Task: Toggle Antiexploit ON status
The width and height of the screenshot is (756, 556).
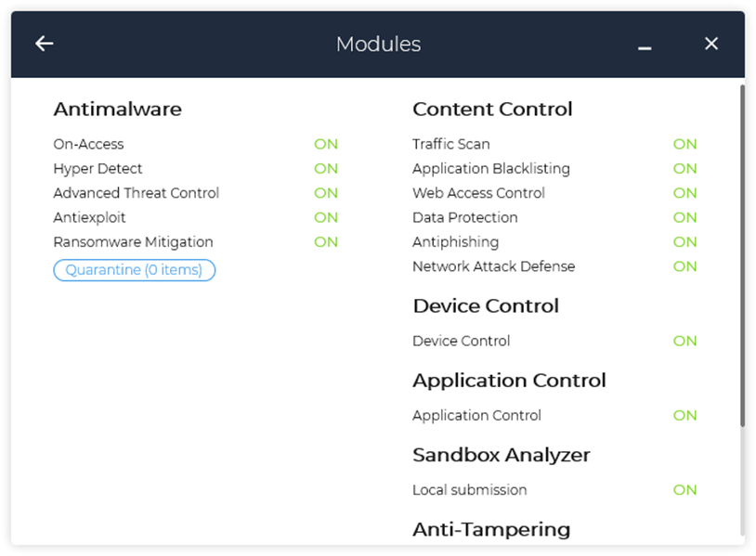Action: pyautogui.click(x=326, y=217)
